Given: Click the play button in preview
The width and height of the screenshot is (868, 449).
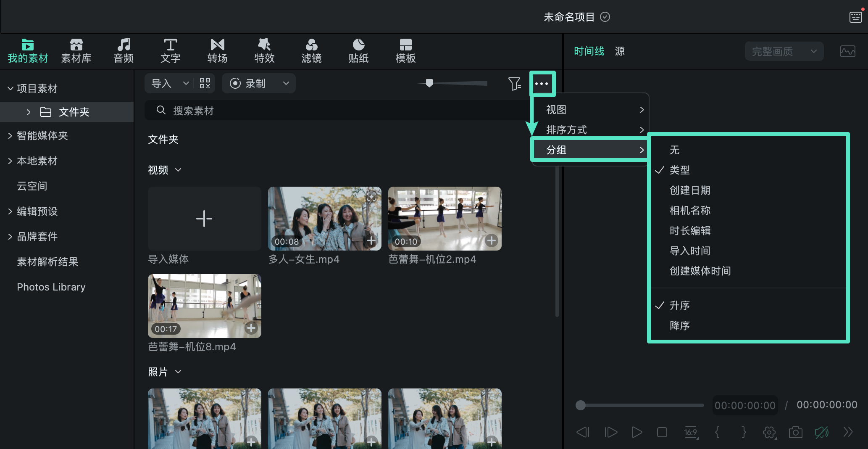Looking at the screenshot, I should (637, 432).
